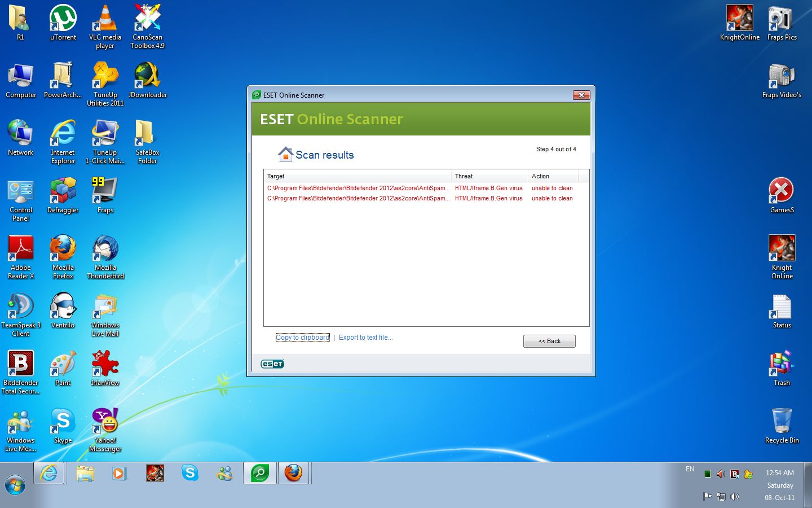Click the 12:54 AM taskbar clock

780,473
